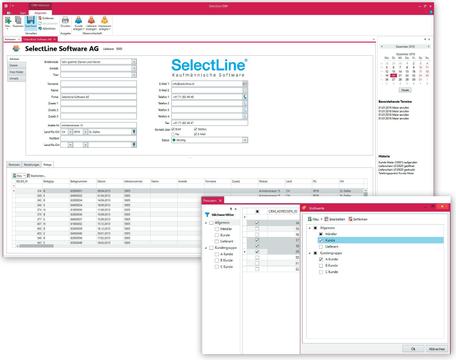This screenshot has width=456, height=360.
Task: Check the Händler checkbox in the filter panel
Action: (x=217, y=229)
